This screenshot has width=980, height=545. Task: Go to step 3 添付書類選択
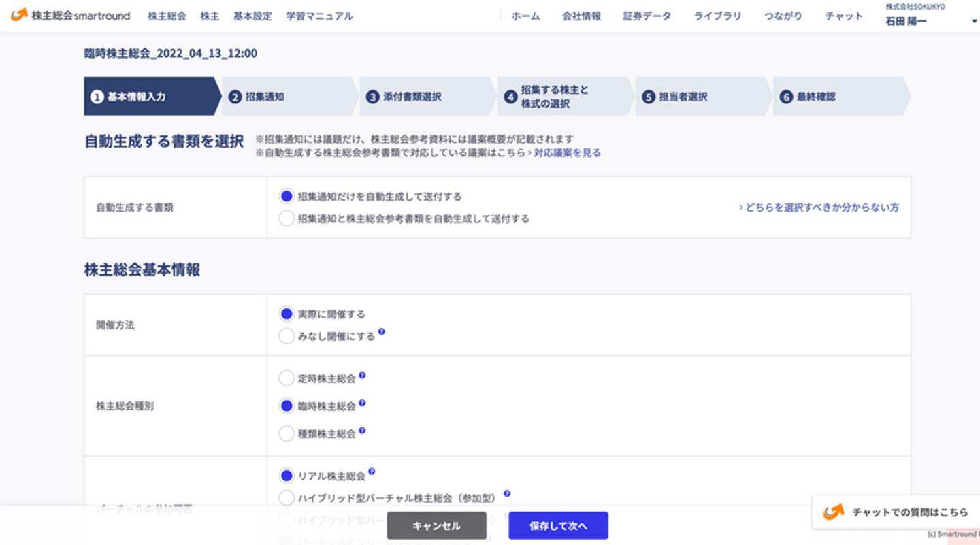(429, 97)
